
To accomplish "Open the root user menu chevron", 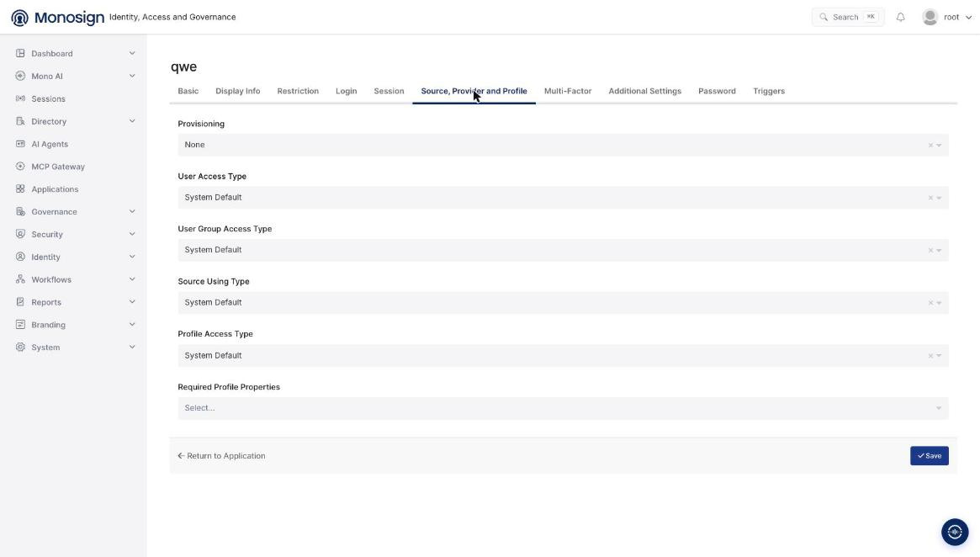I will coord(968,18).
